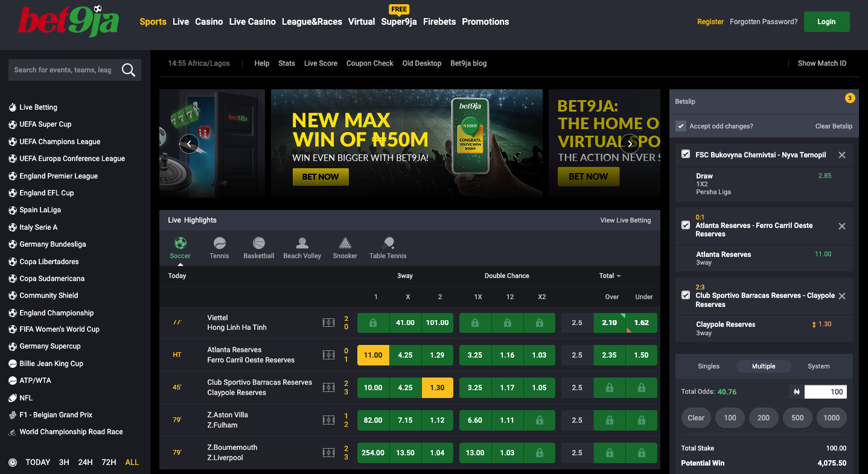Toggle Accept odd changes checkbox
Screen dimensions: 868x474
pos(681,126)
